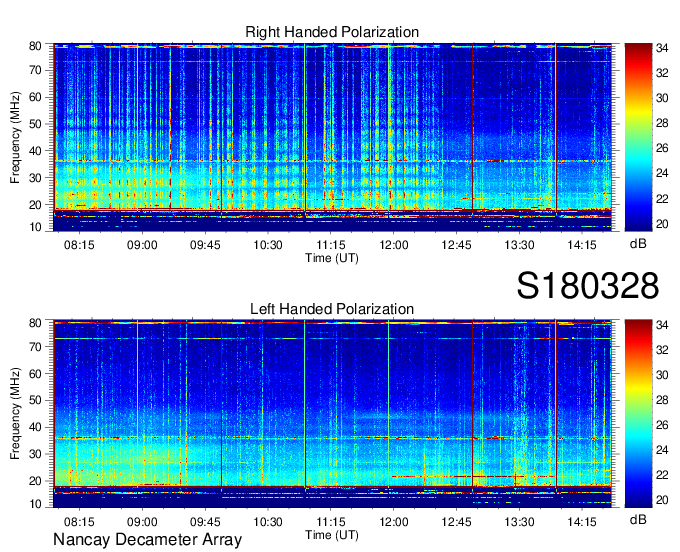Image resolution: width=680 pixels, height=552 pixels.
Task: Click the left-handed polarization spectrogram image
Action: point(332,414)
